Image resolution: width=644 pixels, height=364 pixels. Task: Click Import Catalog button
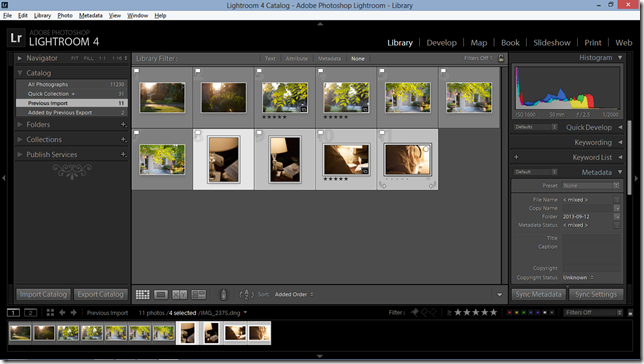coord(43,295)
